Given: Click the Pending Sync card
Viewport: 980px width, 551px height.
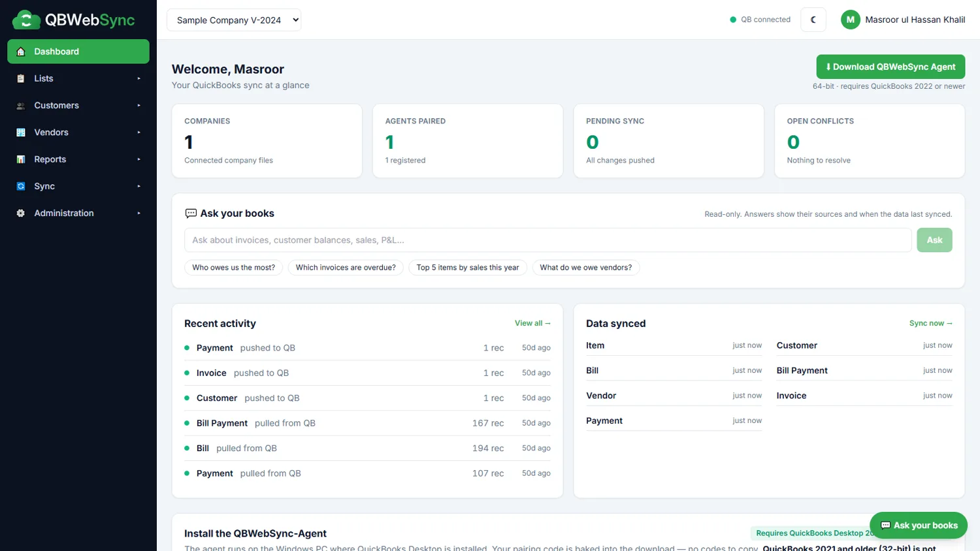Looking at the screenshot, I should coord(668,141).
